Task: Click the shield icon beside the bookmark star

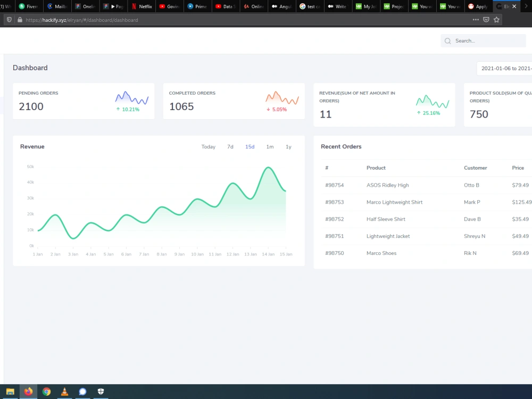Action: click(486, 19)
